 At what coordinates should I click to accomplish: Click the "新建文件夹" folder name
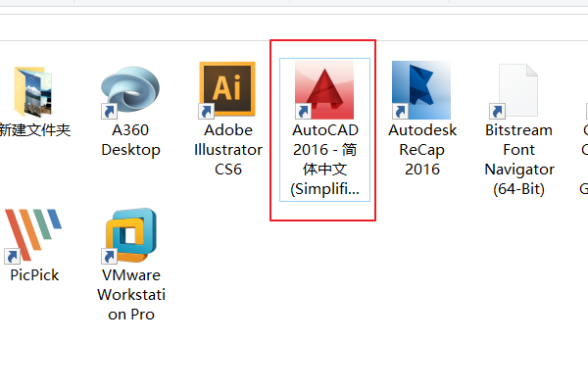coord(35,130)
